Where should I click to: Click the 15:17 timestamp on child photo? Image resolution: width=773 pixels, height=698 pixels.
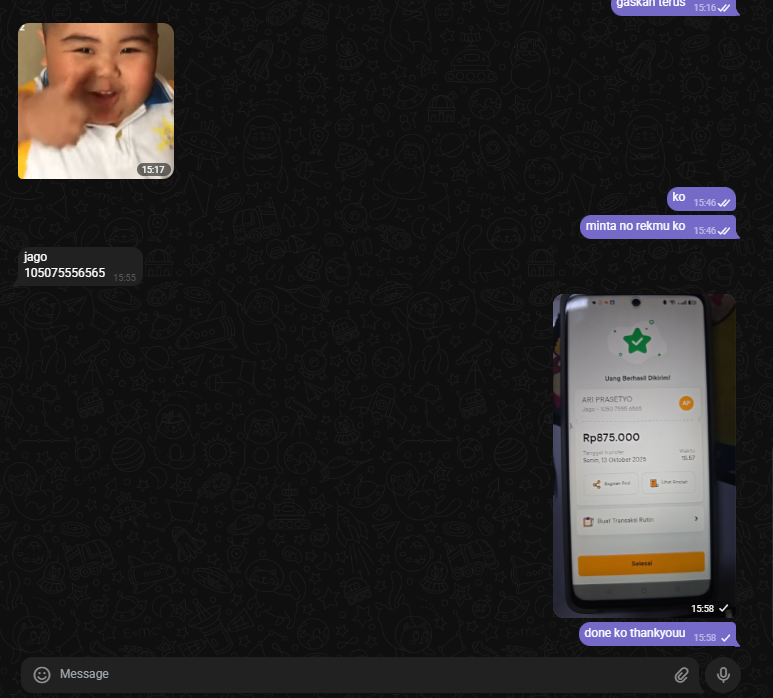point(153,170)
